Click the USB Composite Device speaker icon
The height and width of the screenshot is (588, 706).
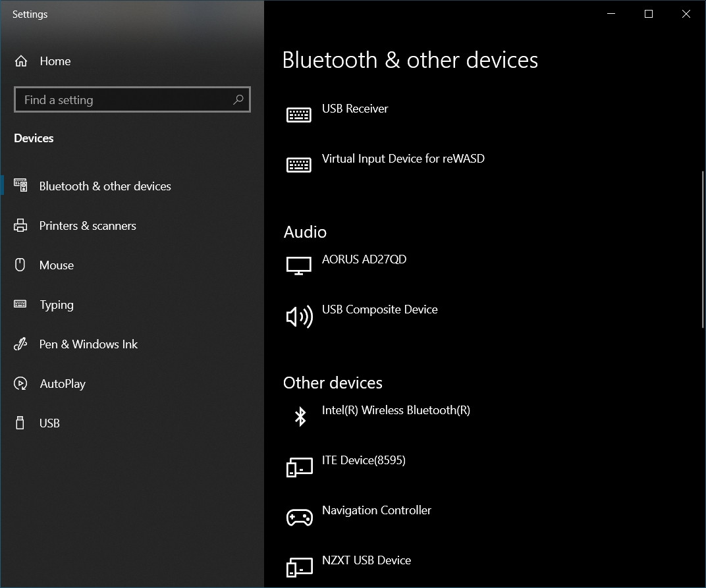click(299, 317)
